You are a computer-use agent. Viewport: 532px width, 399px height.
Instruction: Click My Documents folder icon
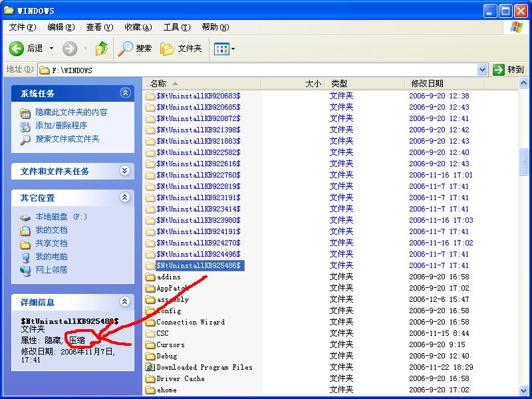point(25,231)
